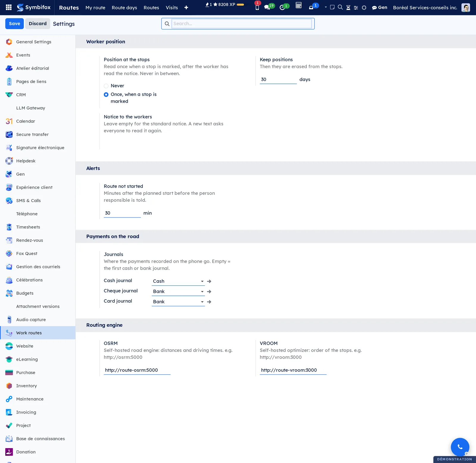Open the apps grid menu icon
This screenshot has width=476, height=463.
point(9,7)
